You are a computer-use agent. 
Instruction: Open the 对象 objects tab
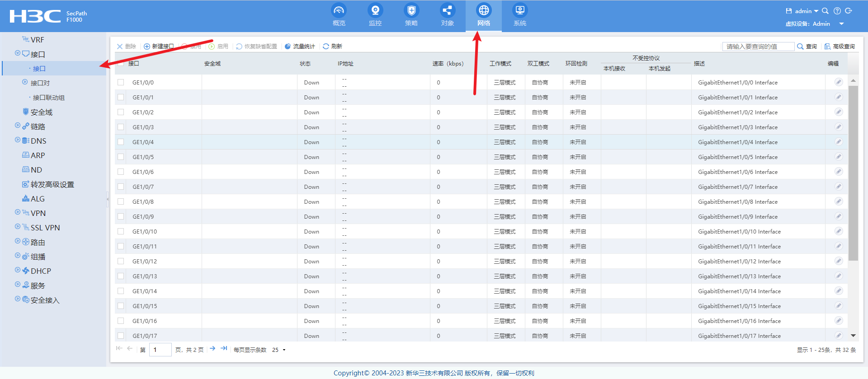point(448,15)
